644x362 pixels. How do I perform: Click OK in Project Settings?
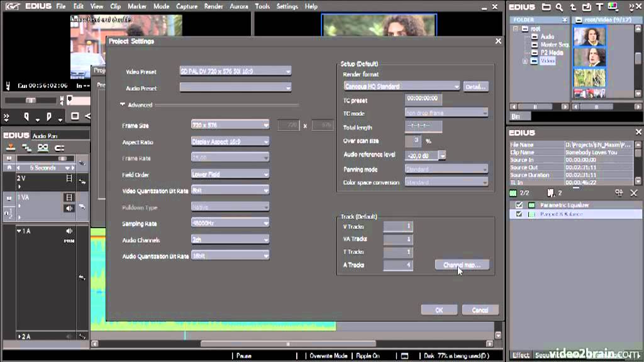(439, 310)
